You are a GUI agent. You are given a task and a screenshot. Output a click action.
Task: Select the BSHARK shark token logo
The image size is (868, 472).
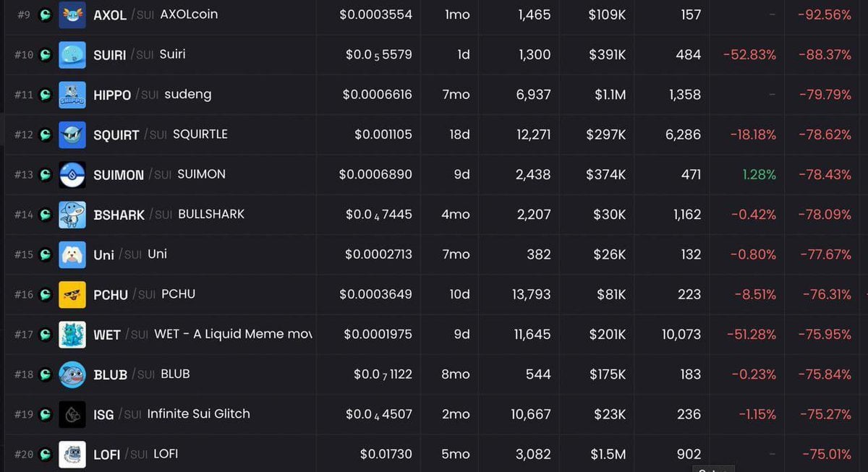coord(72,215)
